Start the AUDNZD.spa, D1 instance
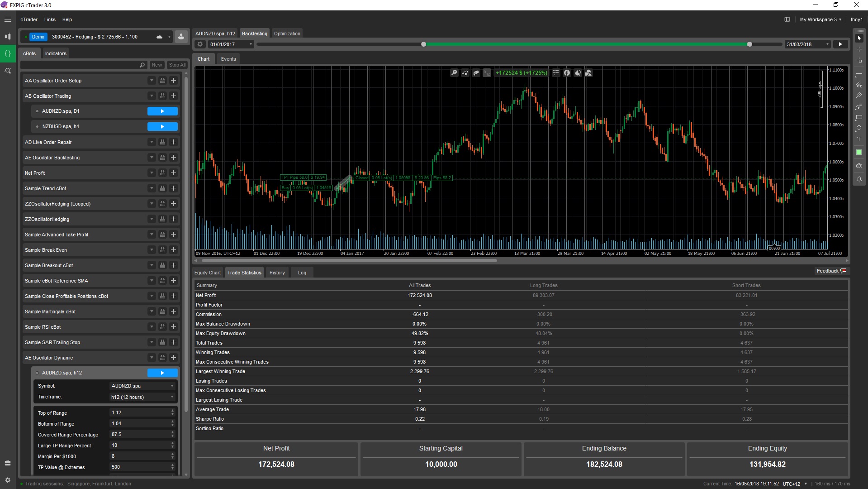 tap(162, 111)
